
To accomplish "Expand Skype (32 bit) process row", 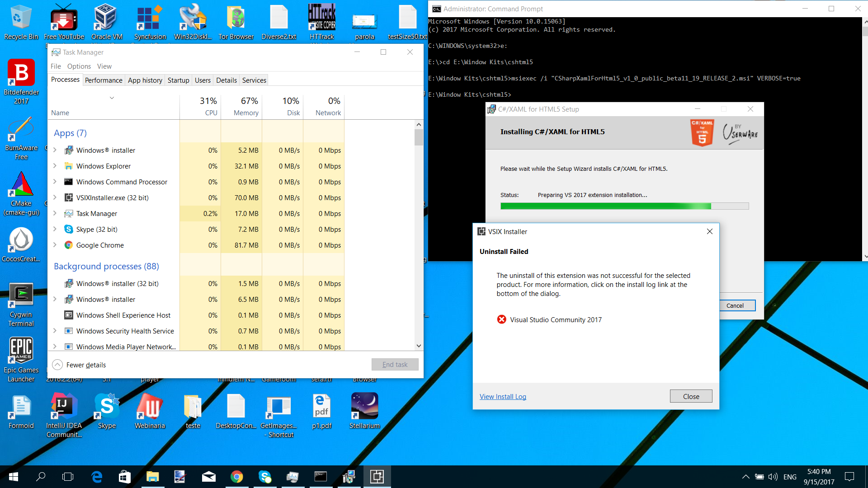I will [x=55, y=229].
